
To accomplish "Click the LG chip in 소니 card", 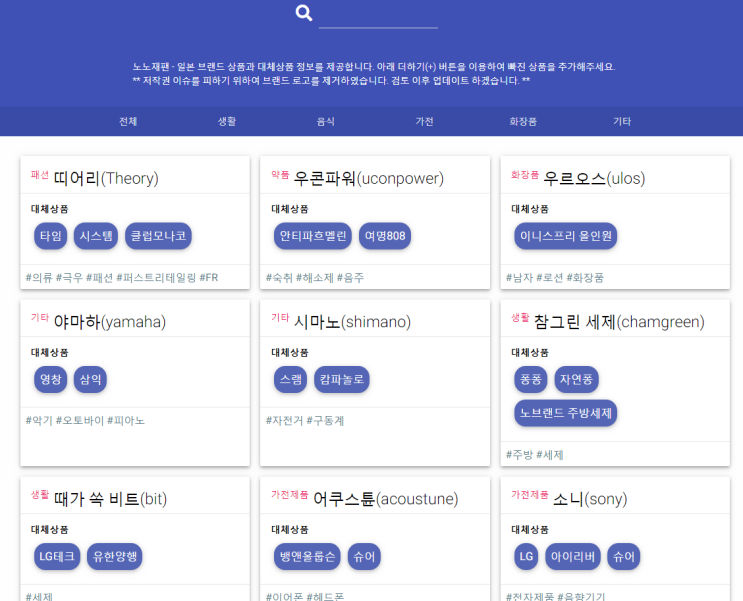I will (526, 556).
